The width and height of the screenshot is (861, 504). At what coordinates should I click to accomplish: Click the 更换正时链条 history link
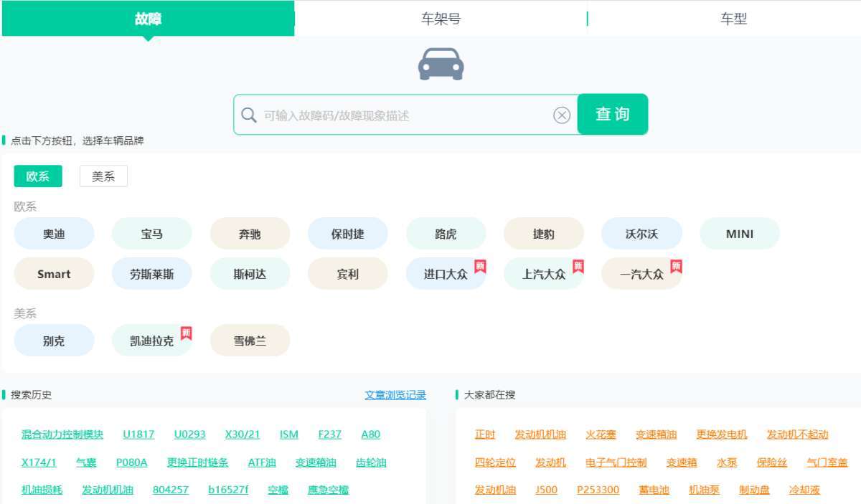(197, 462)
